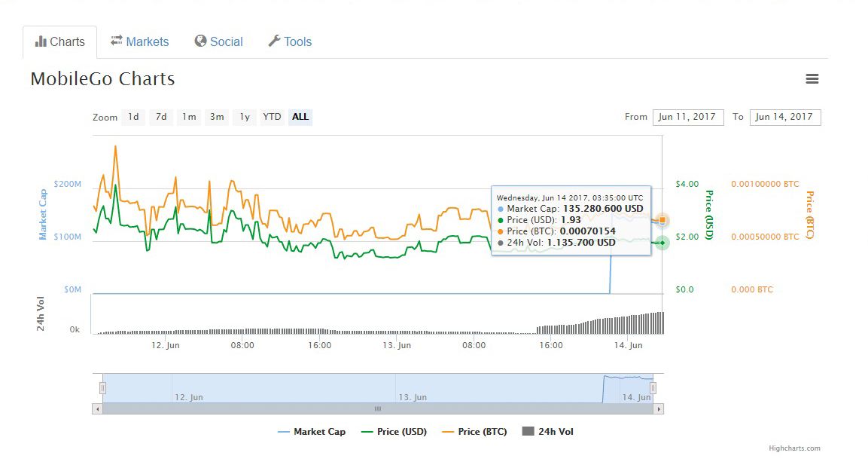Edit the To date field

(x=785, y=117)
